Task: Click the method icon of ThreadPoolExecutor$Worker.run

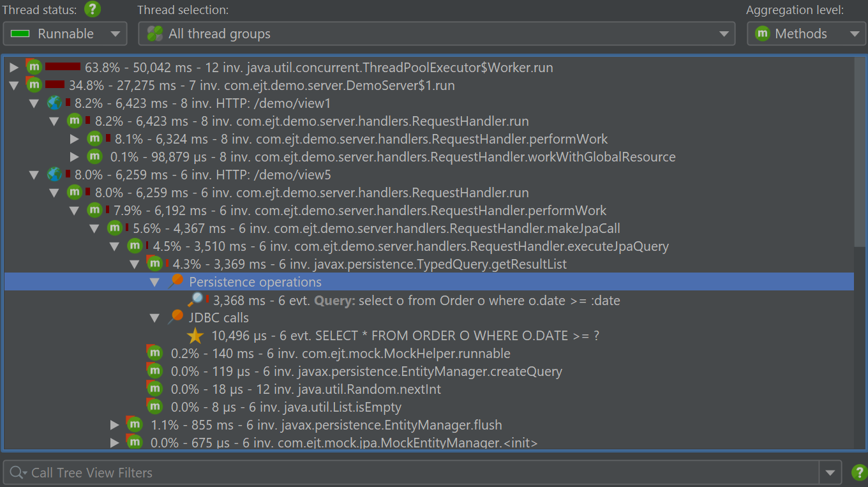Action: [x=34, y=66]
